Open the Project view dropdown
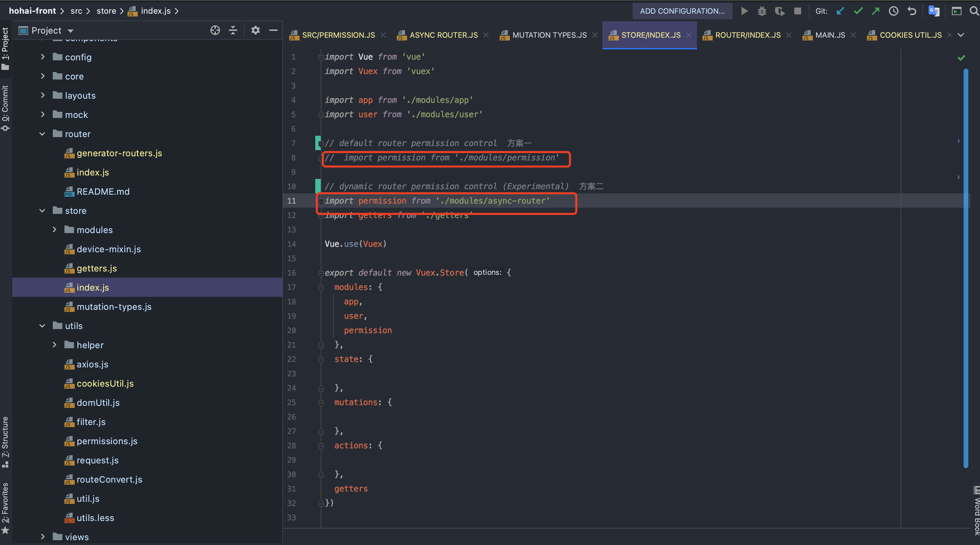Screen dimensions: 980x545 click(x=71, y=31)
